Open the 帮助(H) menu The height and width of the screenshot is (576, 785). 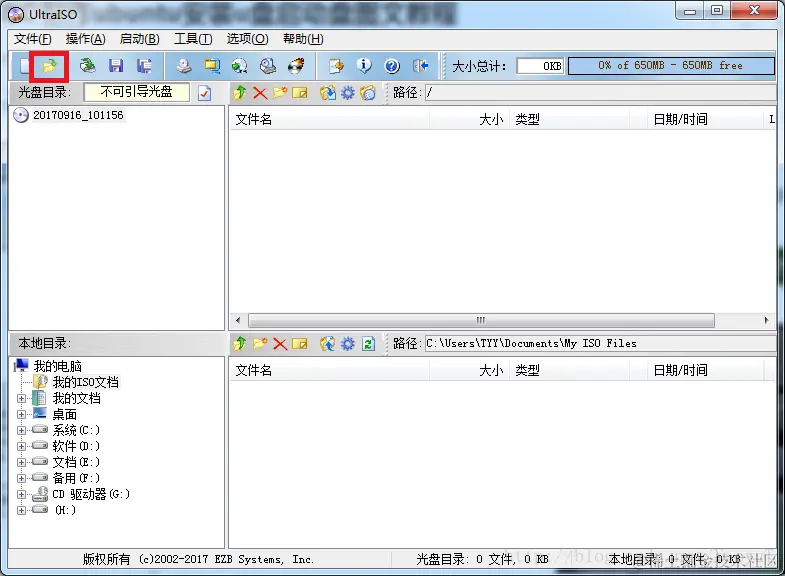(303, 39)
